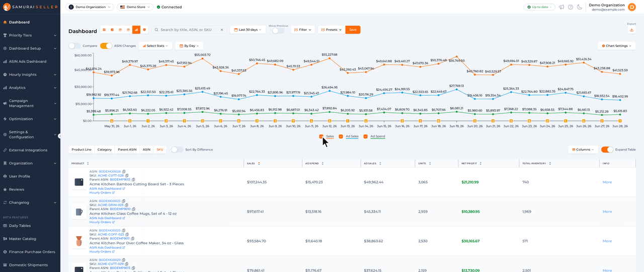Click the External Integrations link icon in sidebar
This screenshot has width=644, height=272.
(5, 150)
